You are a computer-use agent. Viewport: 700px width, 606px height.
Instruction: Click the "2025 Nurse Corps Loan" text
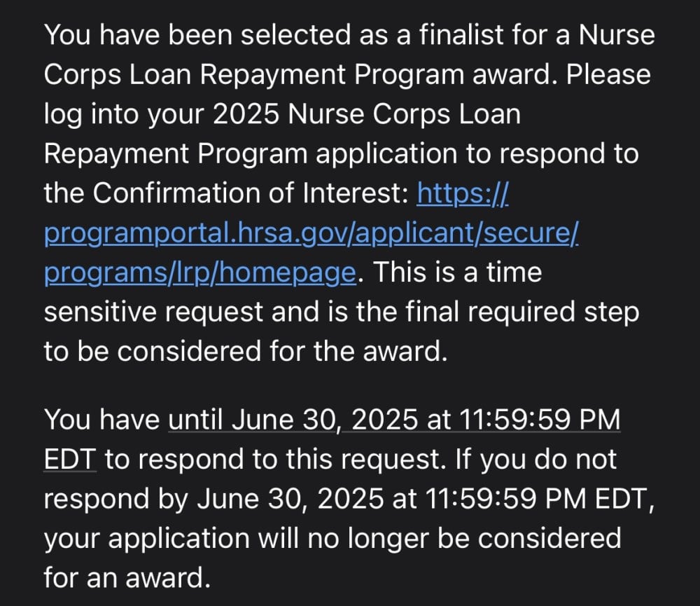pyautogui.click(x=367, y=114)
